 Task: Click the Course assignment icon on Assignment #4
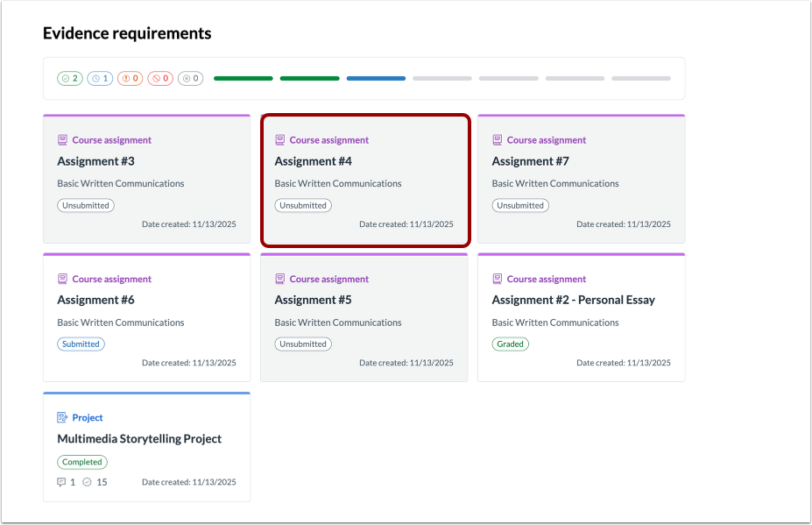280,139
